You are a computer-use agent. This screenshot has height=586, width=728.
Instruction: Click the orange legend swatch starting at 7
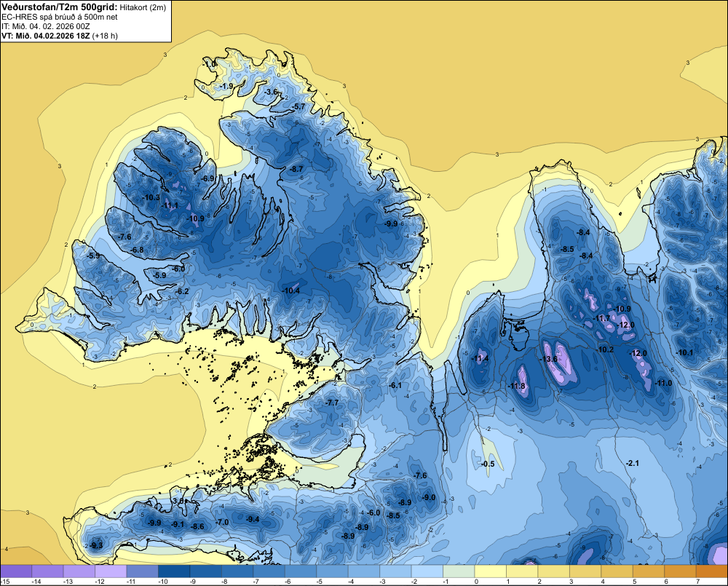click(711, 571)
